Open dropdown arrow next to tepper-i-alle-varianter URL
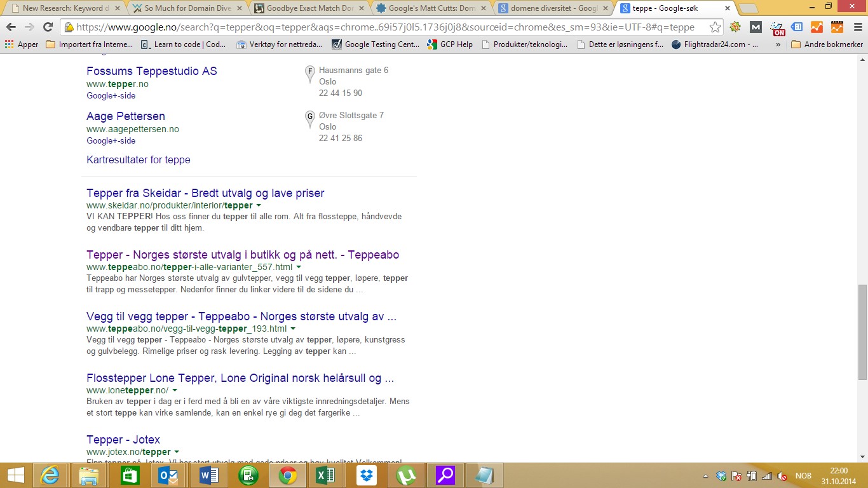Image resolution: width=868 pixels, height=488 pixels. click(x=299, y=268)
